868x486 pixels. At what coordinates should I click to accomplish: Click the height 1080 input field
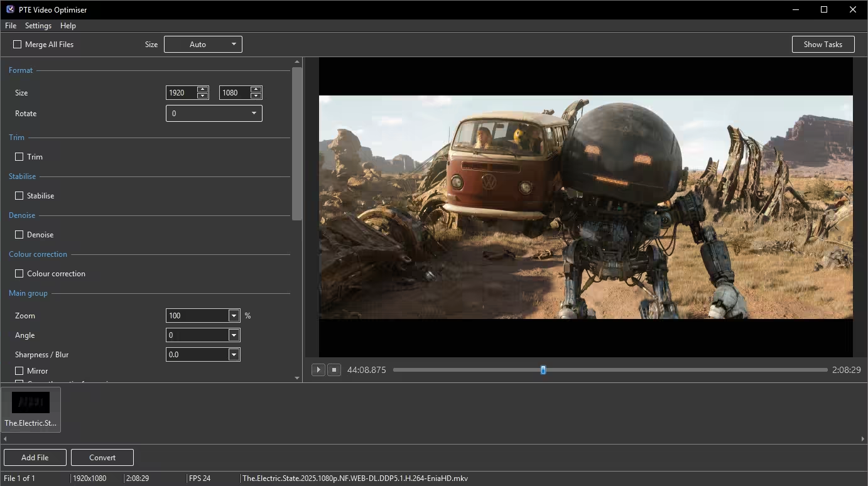(x=235, y=93)
